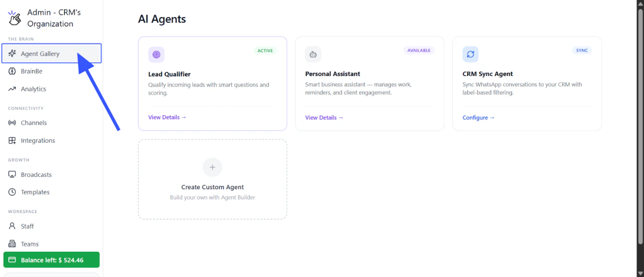Click the plus icon for custom agent

click(212, 167)
